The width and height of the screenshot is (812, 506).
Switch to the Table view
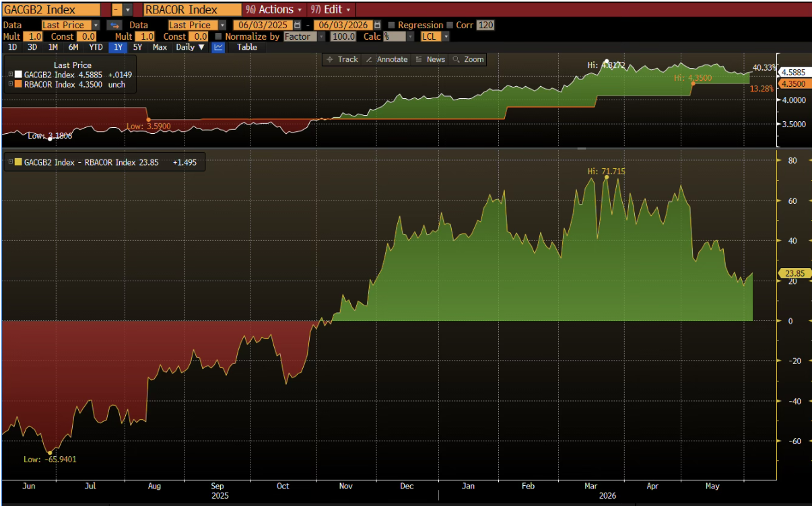point(246,47)
